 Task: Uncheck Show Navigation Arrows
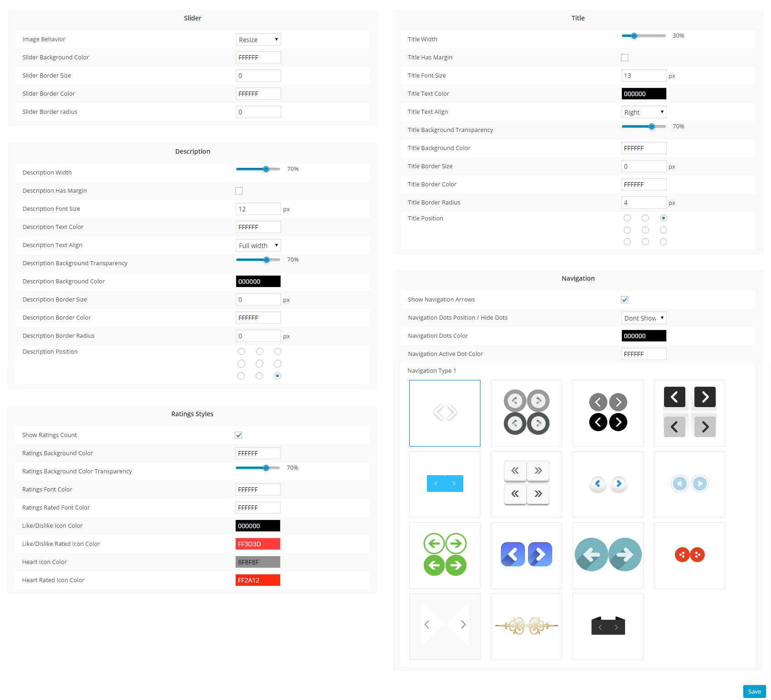point(625,300)
